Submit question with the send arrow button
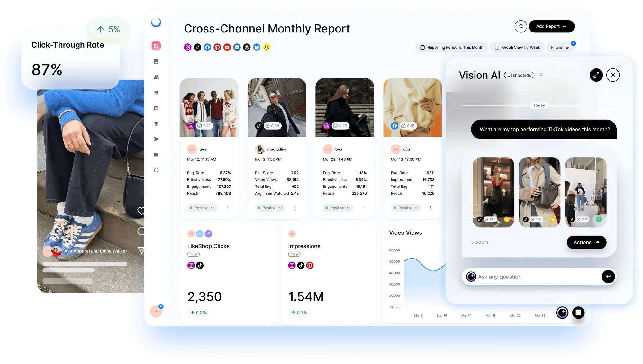This screenshot has height=364, width=643. point(608,277)
